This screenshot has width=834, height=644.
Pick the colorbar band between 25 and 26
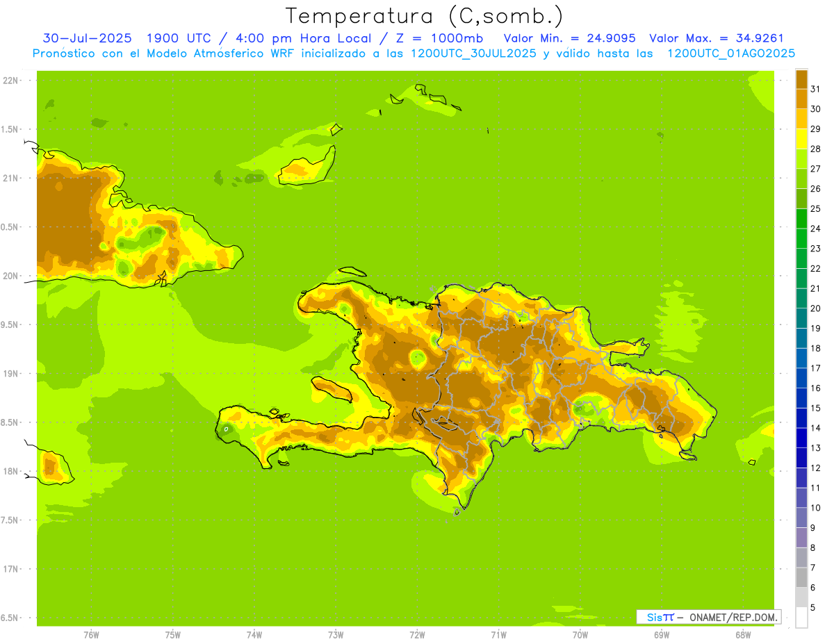pos(801,199)
